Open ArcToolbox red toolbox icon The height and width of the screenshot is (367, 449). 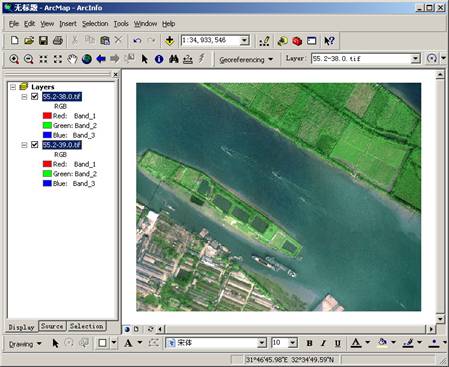pyautogui.click(x=297, y=41)
